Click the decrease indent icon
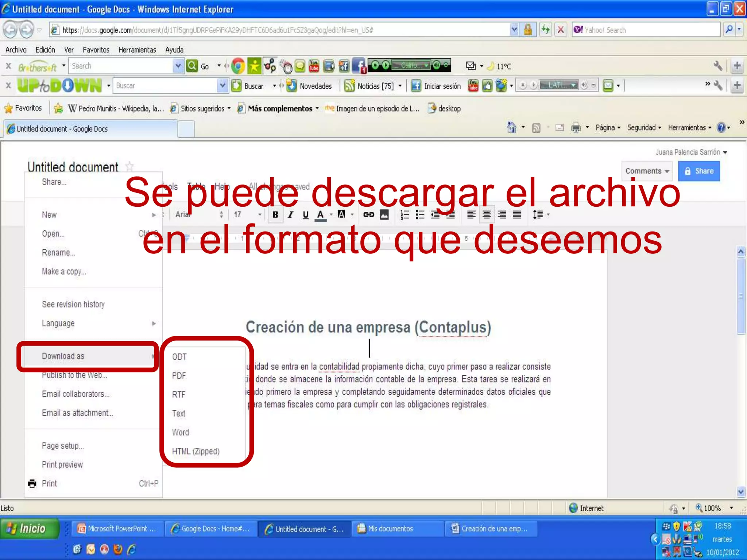The height and width of the screenshot is (560, 747). coord(435,215)
